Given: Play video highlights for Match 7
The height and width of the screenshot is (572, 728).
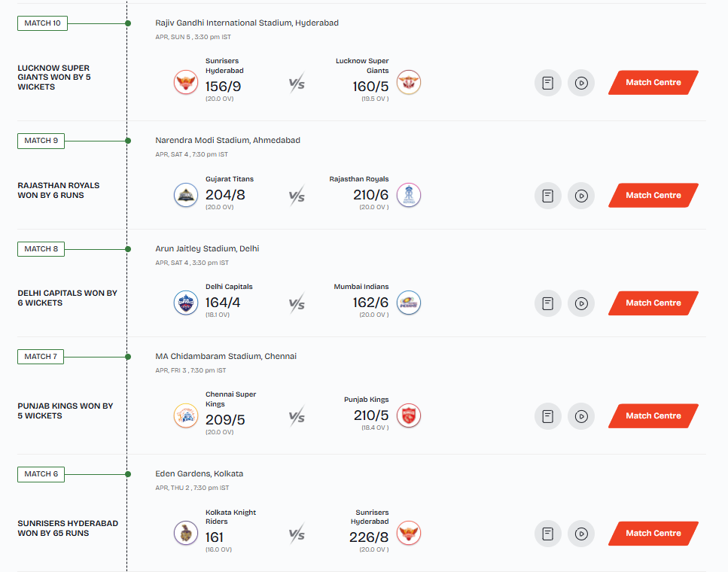Looking at the screenshot, I should click(x=581, y=416).
